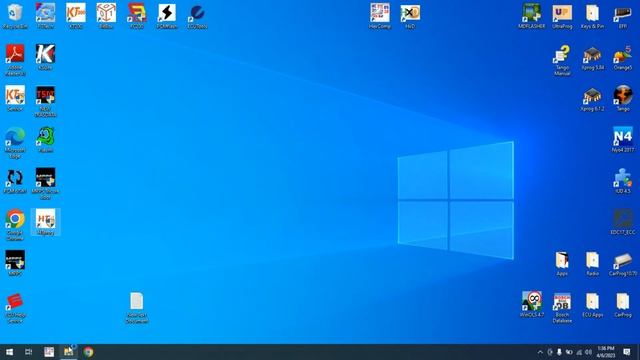Click the microphone icon in the system tray
This screenshot has height=360, width=640.
point(559,352)
